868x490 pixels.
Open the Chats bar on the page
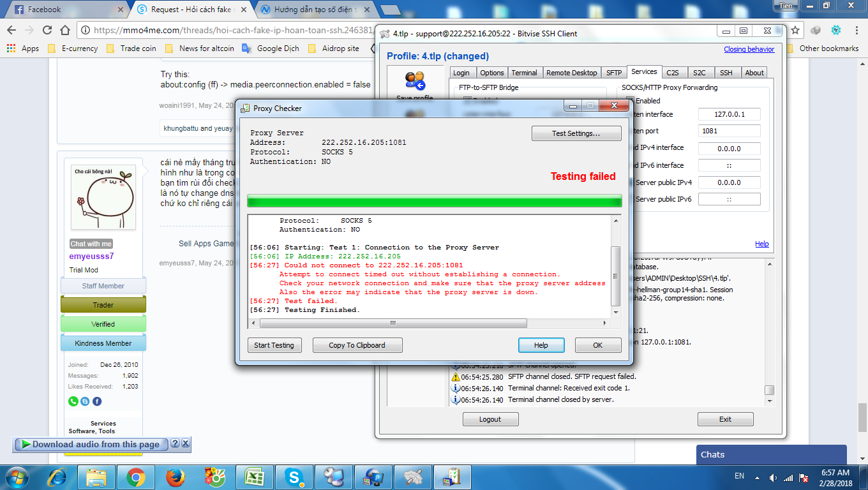(x=772, y=455)
